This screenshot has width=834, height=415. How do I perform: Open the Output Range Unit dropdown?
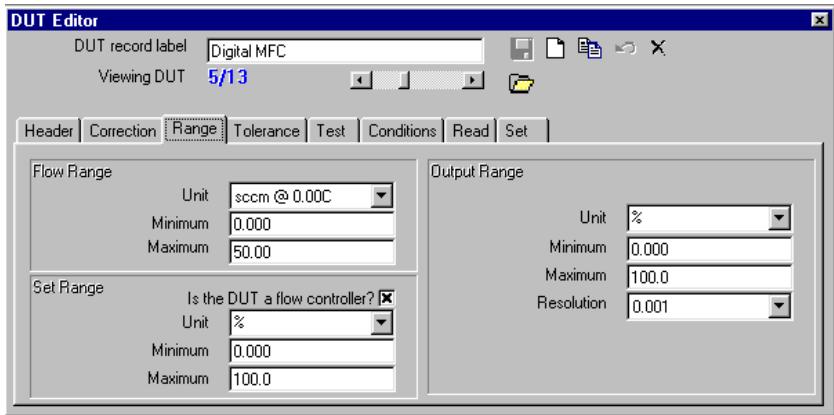pyautogui.click(x=779, y=218)
